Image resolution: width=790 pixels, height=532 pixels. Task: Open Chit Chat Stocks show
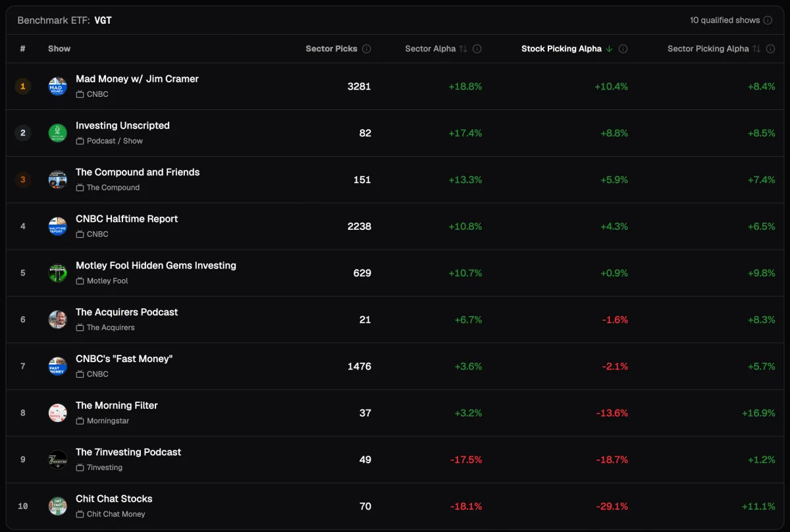(x=114, y=499)
